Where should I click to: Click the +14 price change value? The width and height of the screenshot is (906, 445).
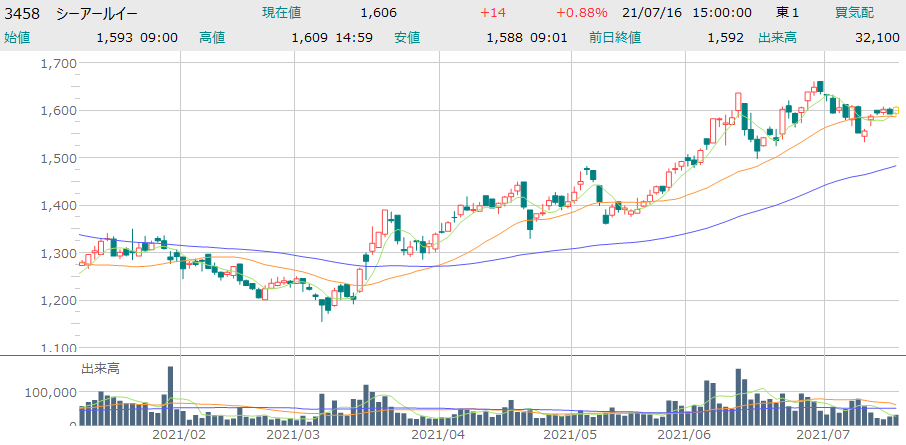point(493,13)
